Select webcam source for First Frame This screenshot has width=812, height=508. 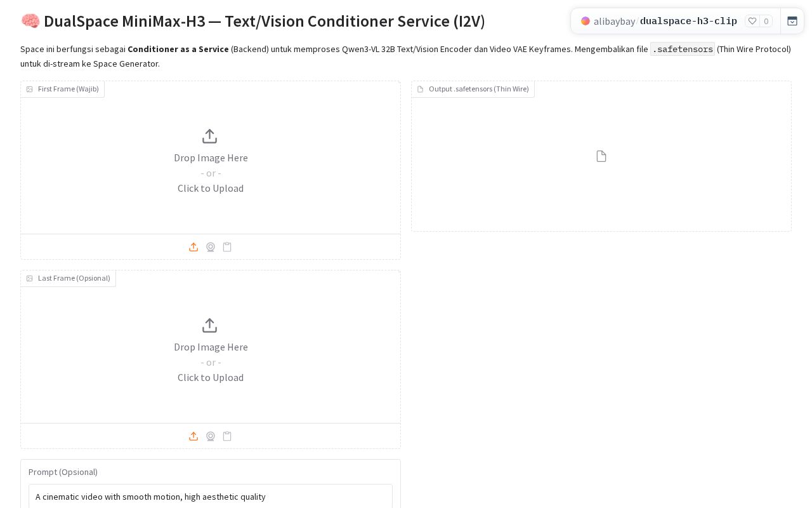point(211,247)
